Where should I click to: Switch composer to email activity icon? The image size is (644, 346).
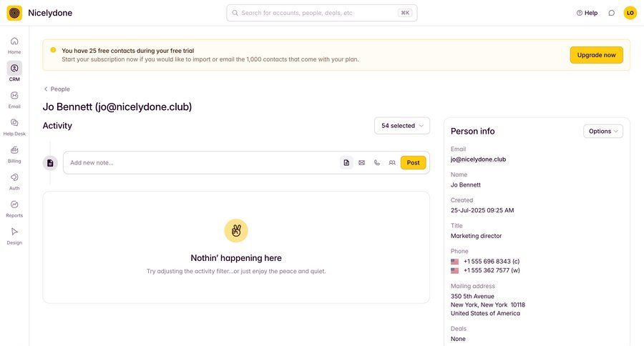362,162
